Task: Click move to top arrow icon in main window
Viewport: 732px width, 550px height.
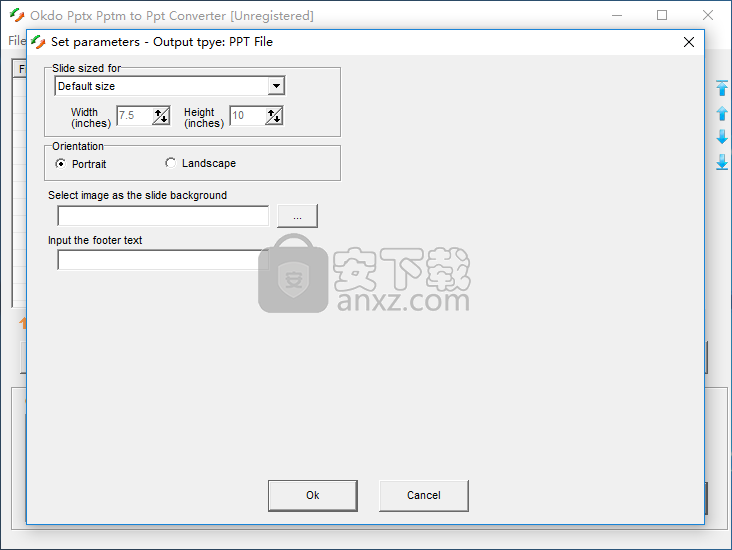Action: (722, 88)
